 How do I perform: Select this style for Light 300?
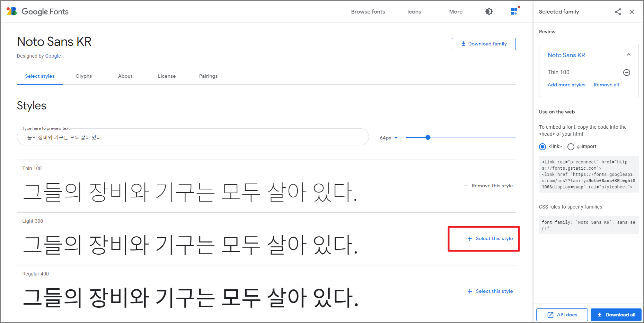pos(490,239)
